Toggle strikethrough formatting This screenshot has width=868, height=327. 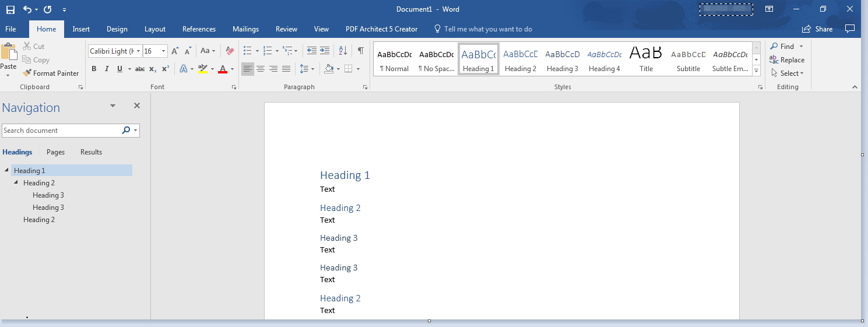click(x=140, y=69)
